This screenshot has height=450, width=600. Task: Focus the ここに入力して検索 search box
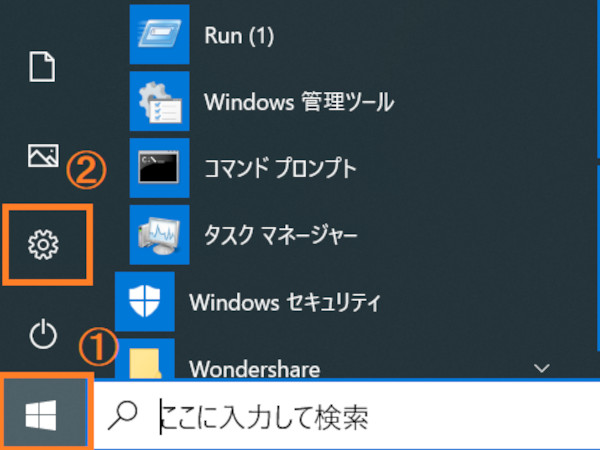(x=347, y=416)
